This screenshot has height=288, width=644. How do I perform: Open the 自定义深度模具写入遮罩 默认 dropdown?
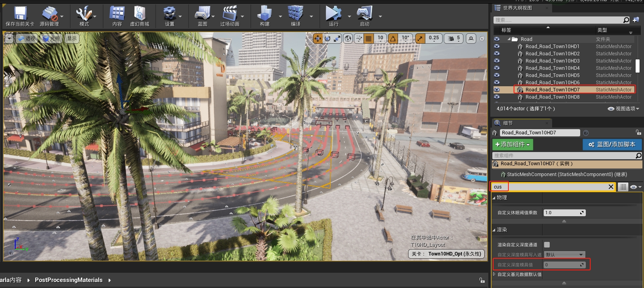tap(564, 255)
